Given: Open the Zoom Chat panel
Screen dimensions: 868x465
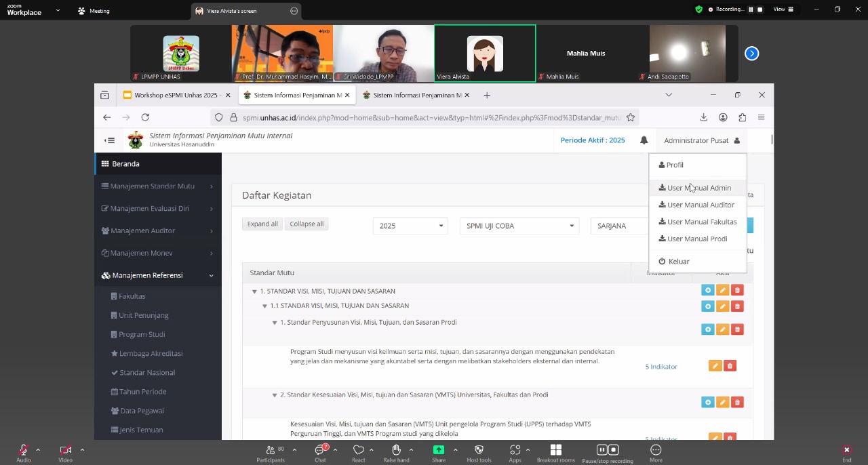Looking at the screenshot, I should (320, 451).
